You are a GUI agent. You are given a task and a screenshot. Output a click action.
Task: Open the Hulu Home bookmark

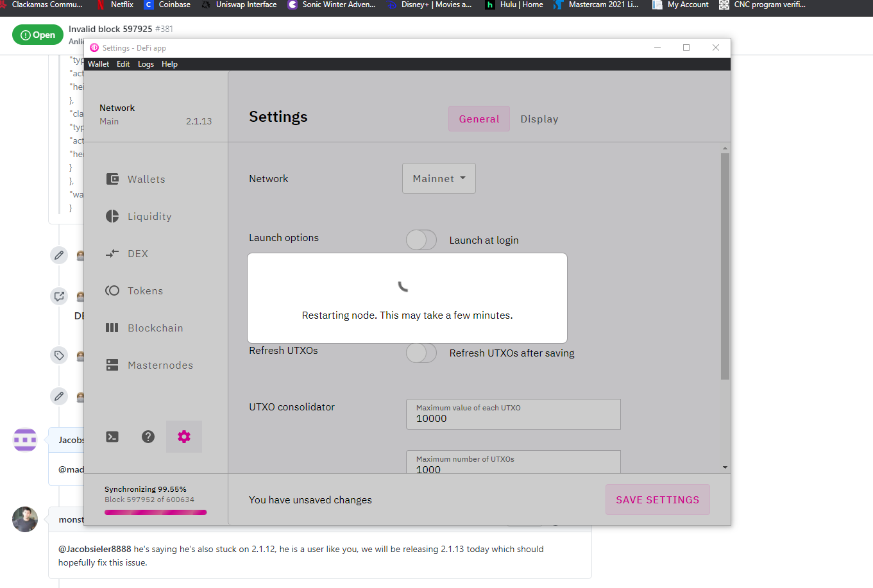(x=514, y=4)
